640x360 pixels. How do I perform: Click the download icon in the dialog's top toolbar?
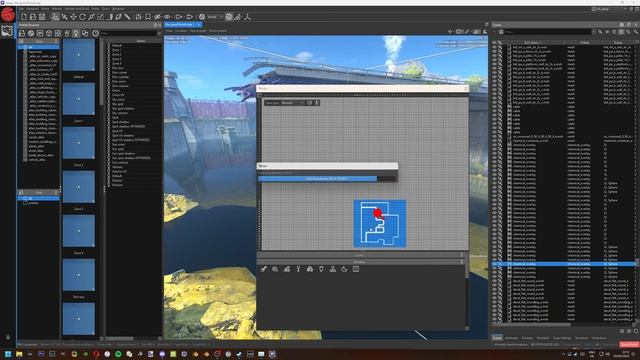pos(317,103)
